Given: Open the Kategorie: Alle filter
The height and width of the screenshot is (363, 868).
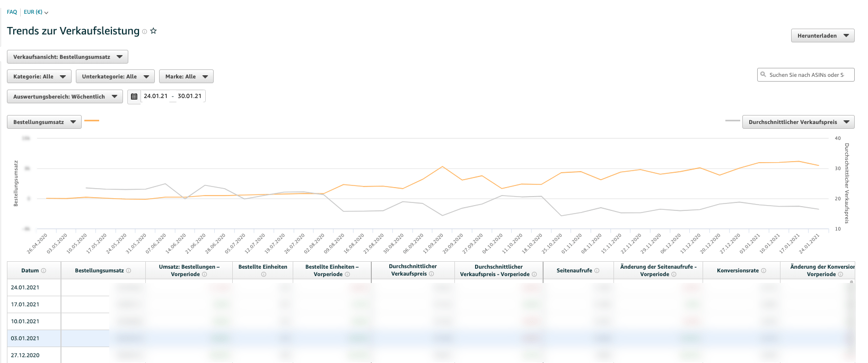Looking at the screenshot, I should click(x=39, y=77).
